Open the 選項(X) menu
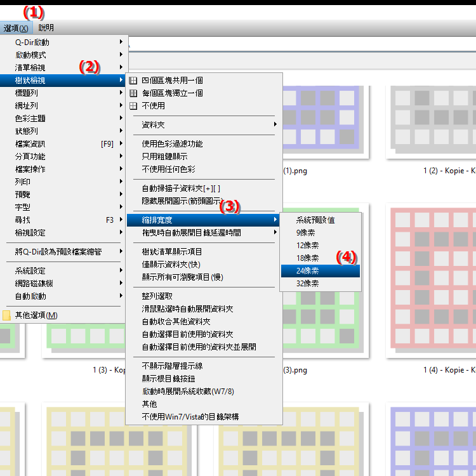The image size is (476, 476). tap(16, 28)
